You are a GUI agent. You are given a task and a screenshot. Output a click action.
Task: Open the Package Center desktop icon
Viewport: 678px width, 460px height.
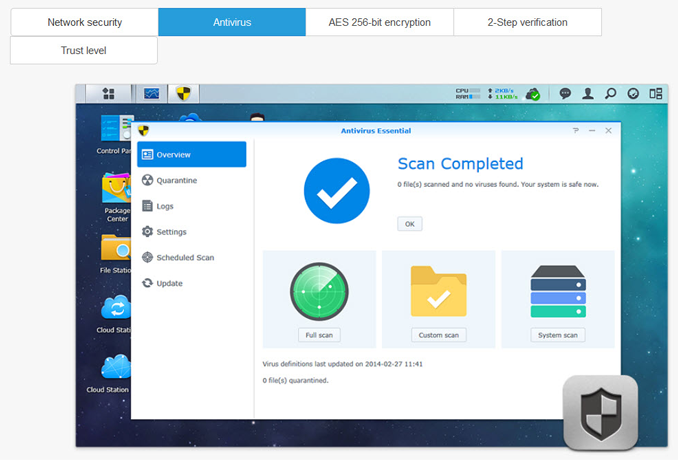[117, 198]
